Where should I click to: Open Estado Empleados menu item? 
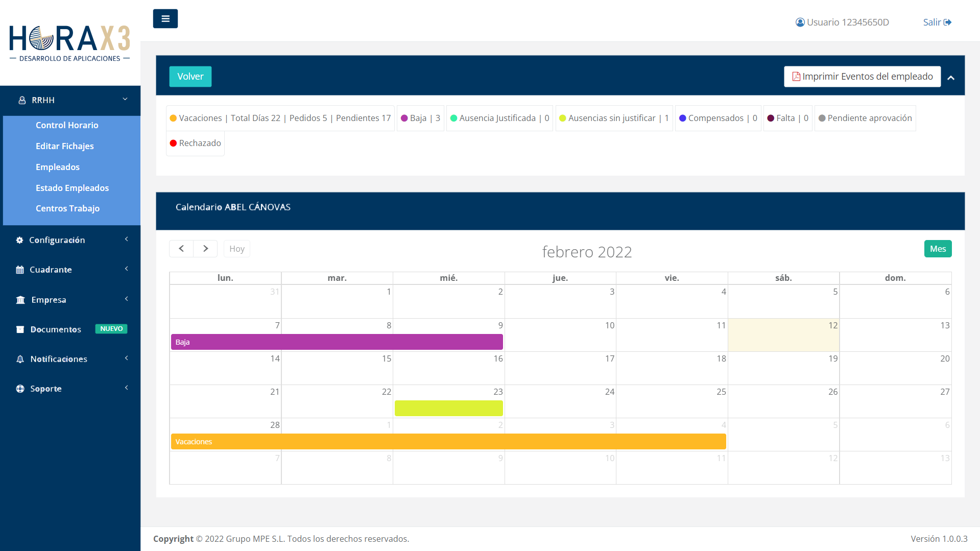(x=72, y=188)
